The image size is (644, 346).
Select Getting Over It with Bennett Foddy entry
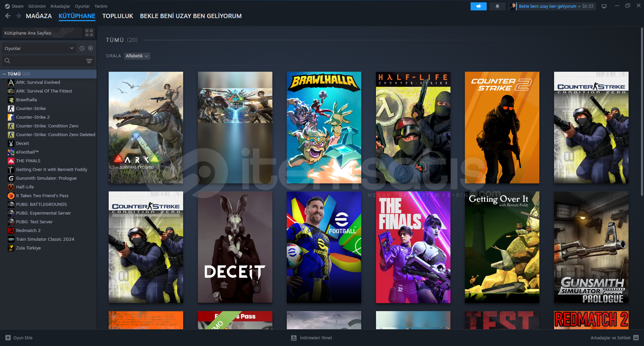[x=48, y=170]
